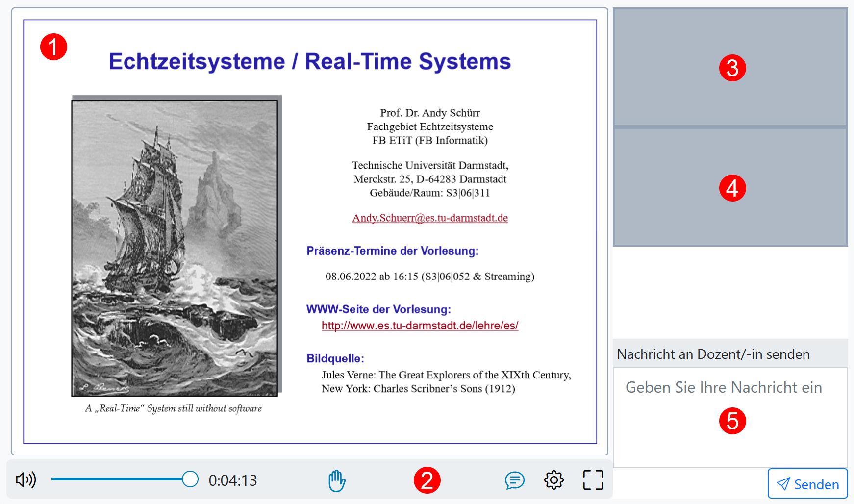The image size is (854, 504).
Task: Open the settings gear in player bar
Action: pos(553,480)
